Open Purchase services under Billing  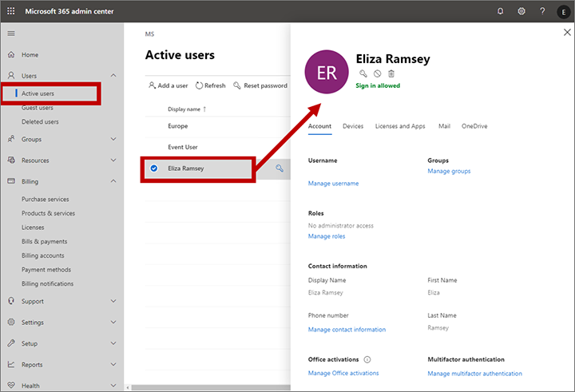tap(45, 199)
